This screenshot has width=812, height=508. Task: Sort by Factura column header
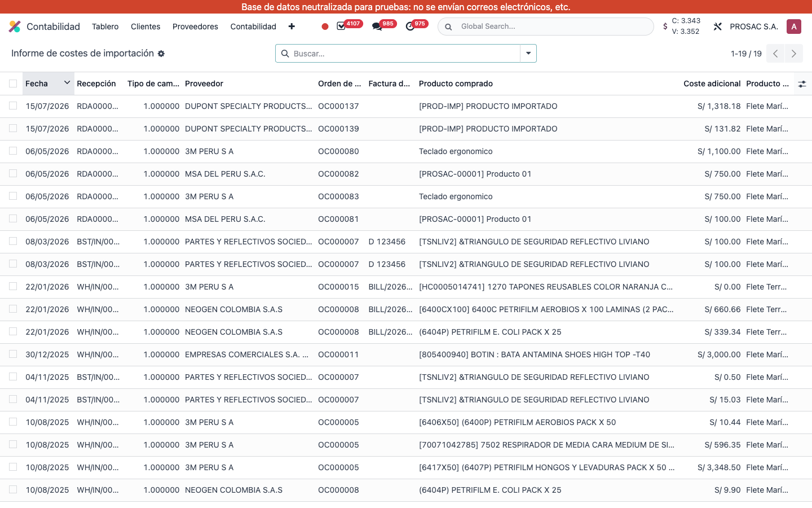[x=390, y=84]
